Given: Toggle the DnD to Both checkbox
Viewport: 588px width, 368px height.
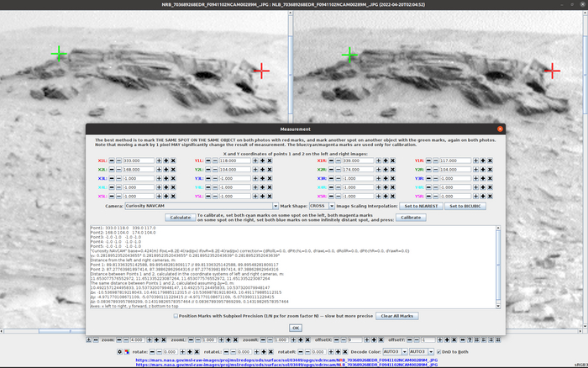Looking at the screenshot, I should [438, 351].
